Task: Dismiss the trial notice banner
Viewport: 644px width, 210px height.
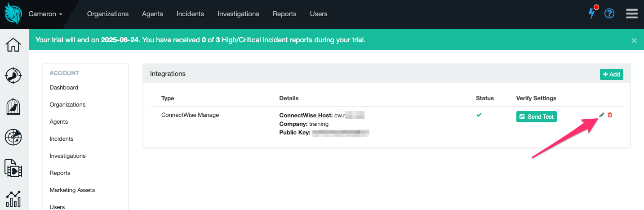Action: [x=634, y=40]
